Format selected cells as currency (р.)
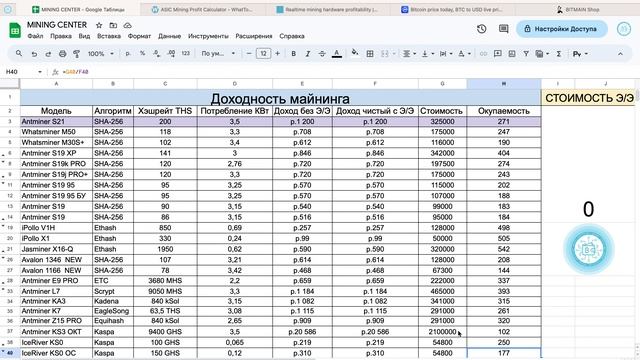The width and height of the screenshot is (640, 360). 128,53
